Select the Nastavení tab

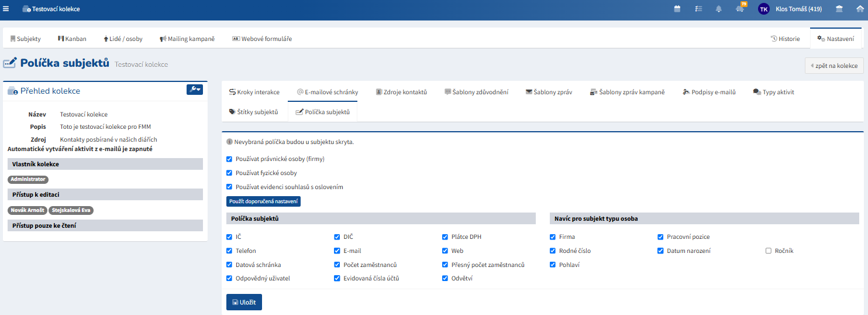[x=835, y=39]
